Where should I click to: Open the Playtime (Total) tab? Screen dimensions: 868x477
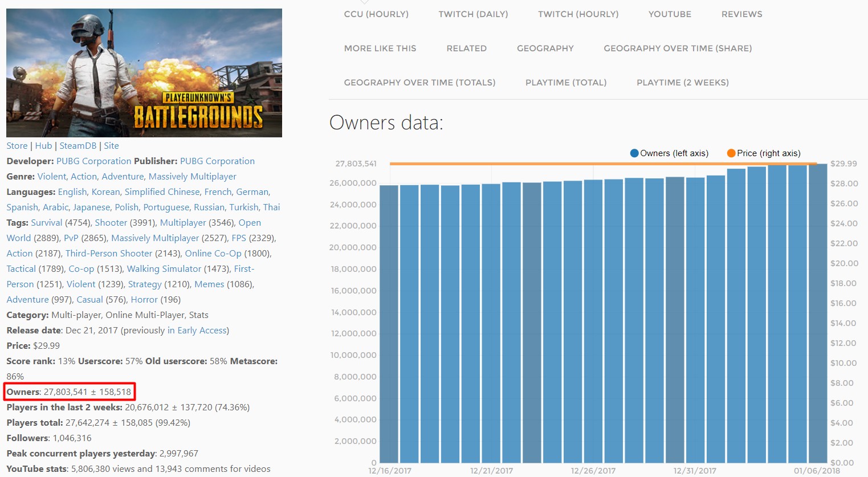(x=566, y=83)
